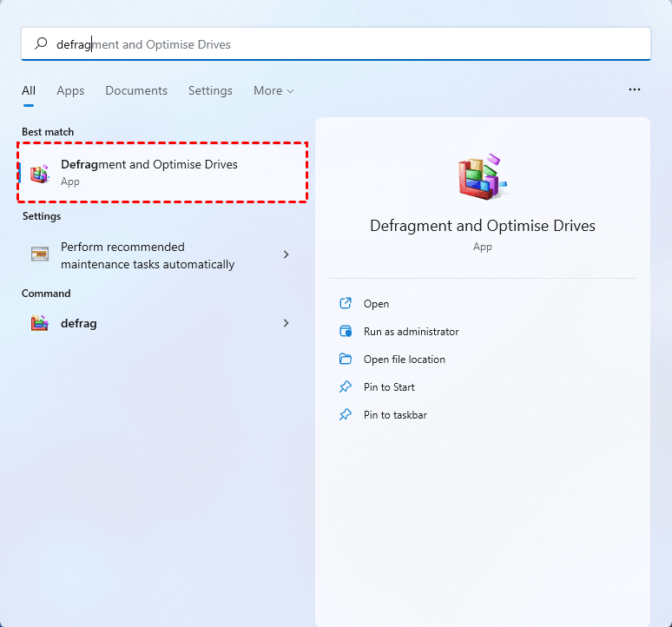This screenshot has height=627, width=672.
Task: Click Open in the preview pane
Action: tap(376, 304)
